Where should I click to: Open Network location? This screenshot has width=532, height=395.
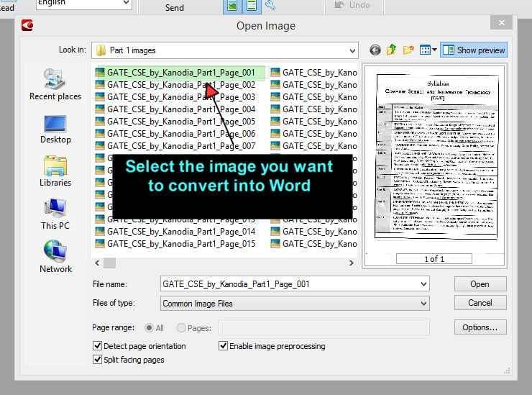click(55, 257)
